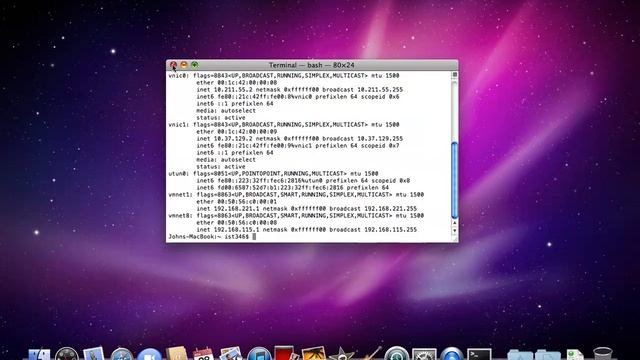Close the Terminal window with red button
640x360 pixels.
173,65
